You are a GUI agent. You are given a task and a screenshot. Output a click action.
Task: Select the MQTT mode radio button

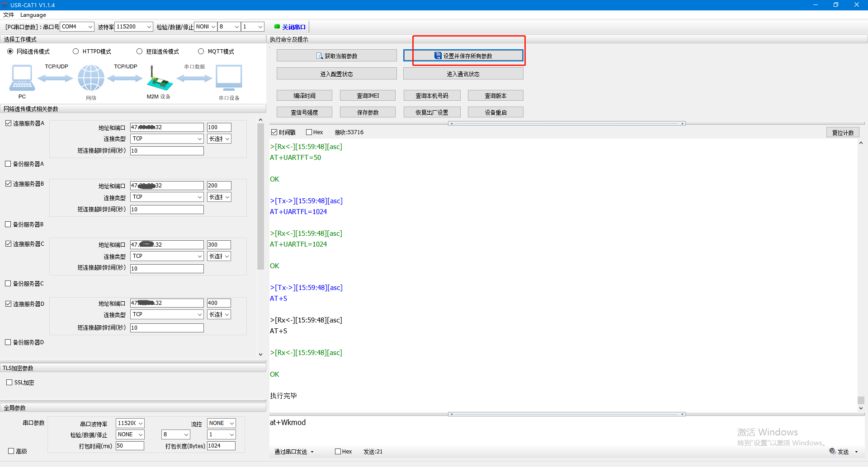[201, 51]
